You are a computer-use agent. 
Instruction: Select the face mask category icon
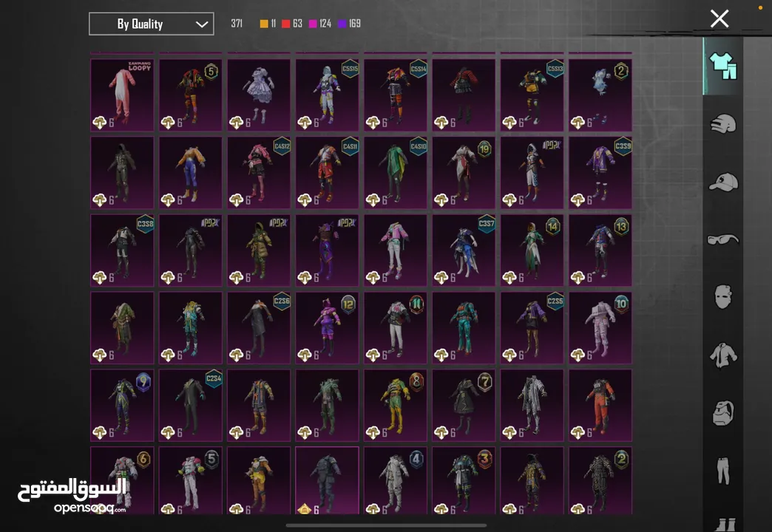pos(723,296)
